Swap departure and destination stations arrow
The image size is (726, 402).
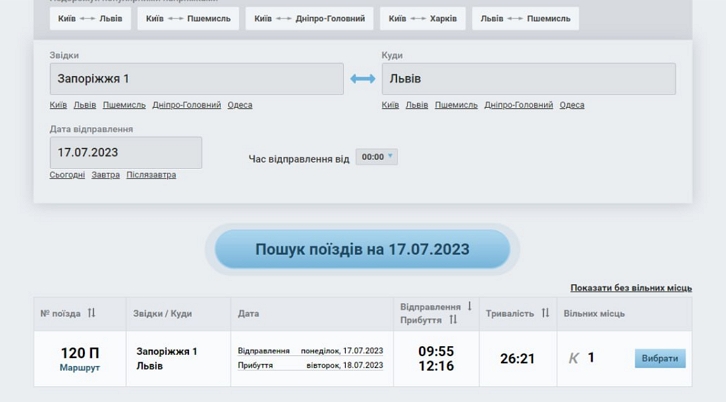(x=363, y=79)
